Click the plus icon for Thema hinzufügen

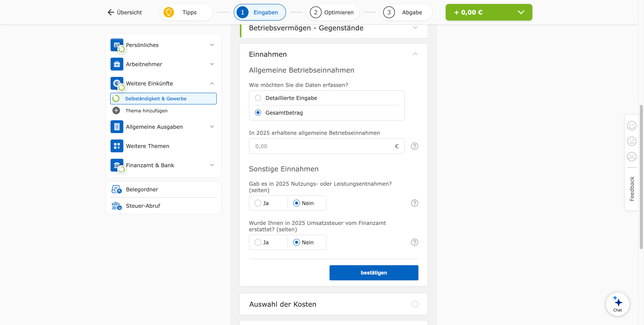point(116,111)
